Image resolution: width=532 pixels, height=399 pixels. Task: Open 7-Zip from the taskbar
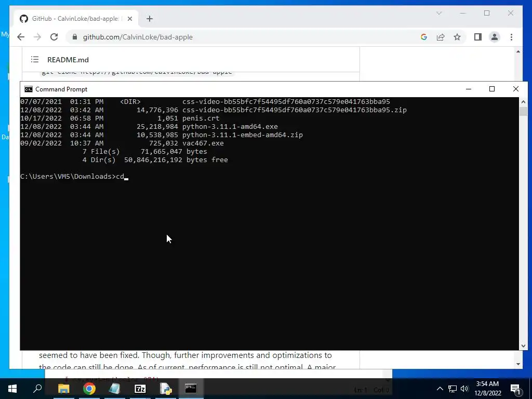click(x=140, y=389)
